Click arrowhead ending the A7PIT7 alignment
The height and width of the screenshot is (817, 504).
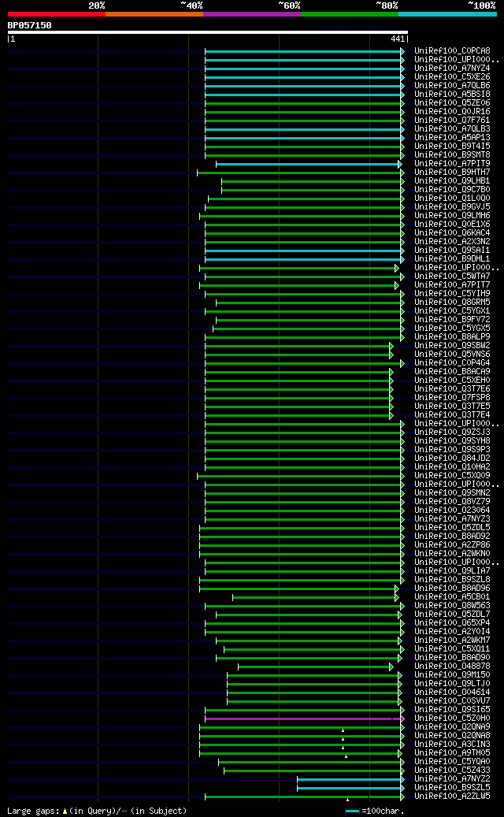tap(397, 285)
